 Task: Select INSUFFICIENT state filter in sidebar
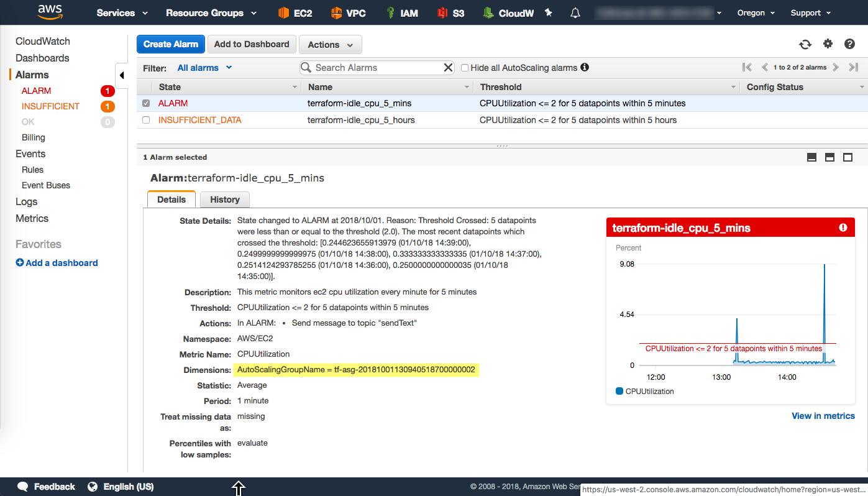pyautogui.click(x=50, y=106)
